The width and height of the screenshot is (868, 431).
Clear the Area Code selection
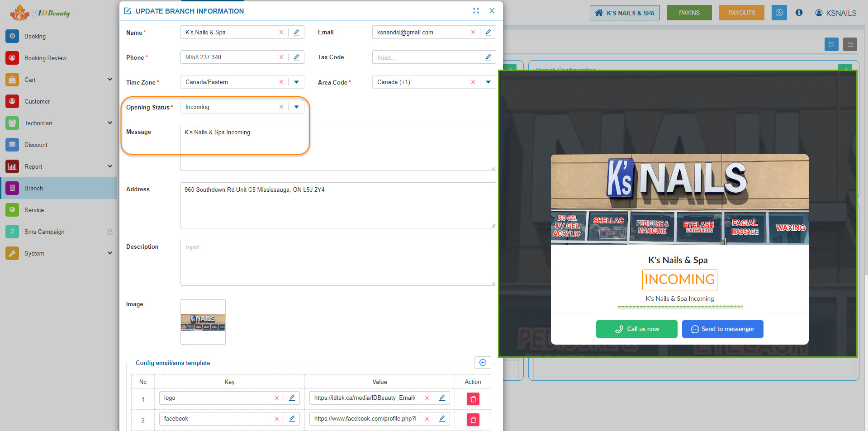coord(473,82)
